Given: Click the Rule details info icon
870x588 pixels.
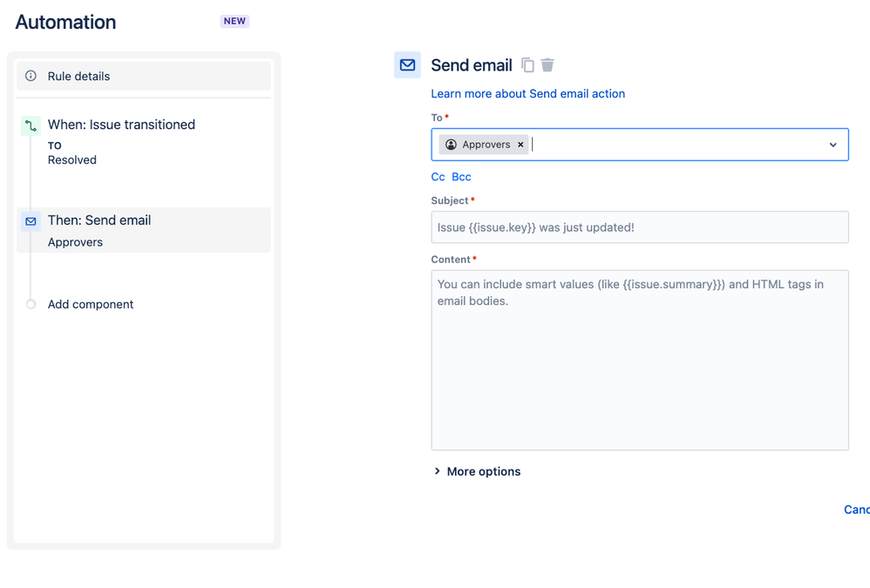Looking at the screenshot, I should pyautogui.click(x=31, y=76).
